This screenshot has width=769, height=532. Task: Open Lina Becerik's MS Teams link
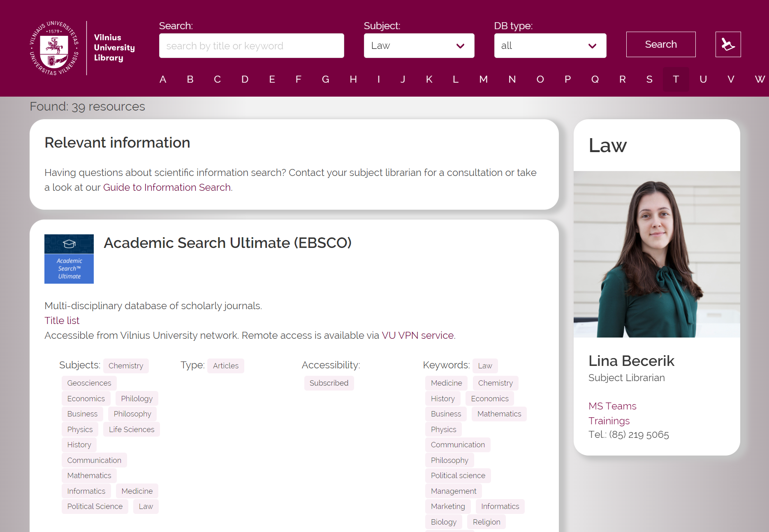(612, 406)
